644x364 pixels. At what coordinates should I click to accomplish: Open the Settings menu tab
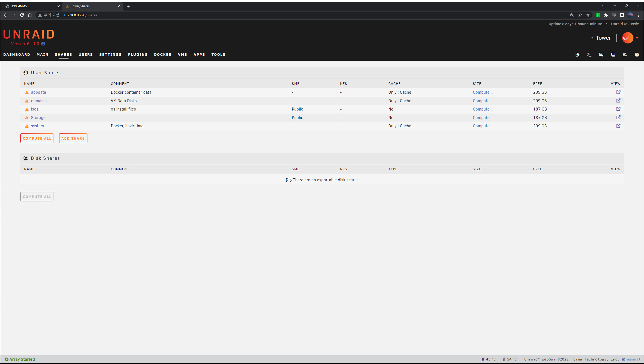110,55
